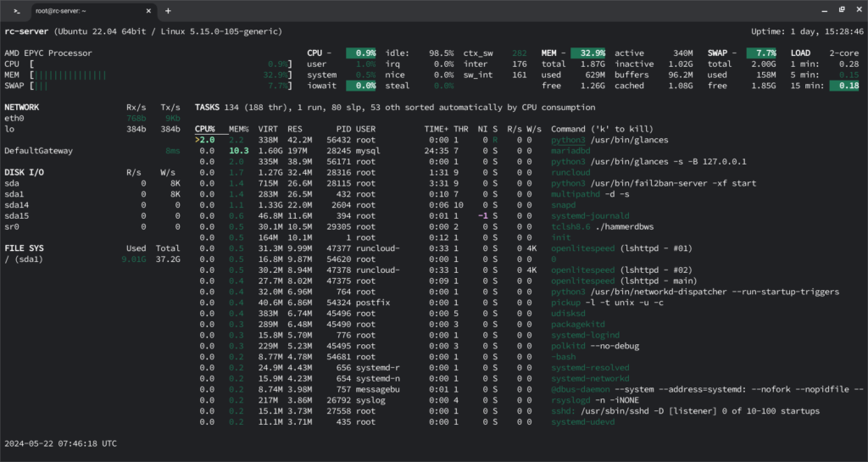This screenshot has height=462, width=868.
Task: Open a new terminal tab with plus
Action: (168, 11)
